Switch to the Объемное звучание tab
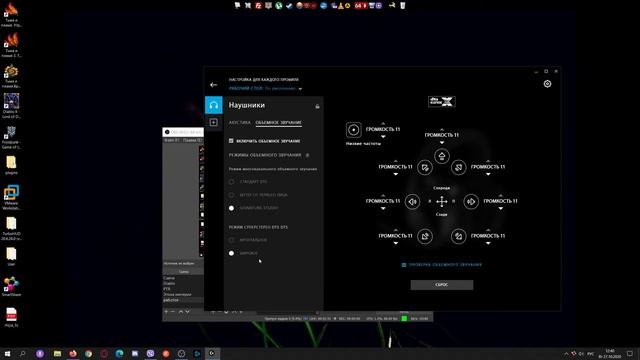The height and width of the screenshot is (360, 640). 279,122
